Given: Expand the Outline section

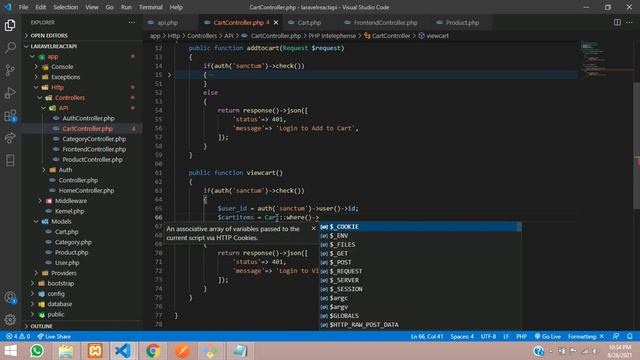Looking at the screenshot, I should (x=82, y=326).
